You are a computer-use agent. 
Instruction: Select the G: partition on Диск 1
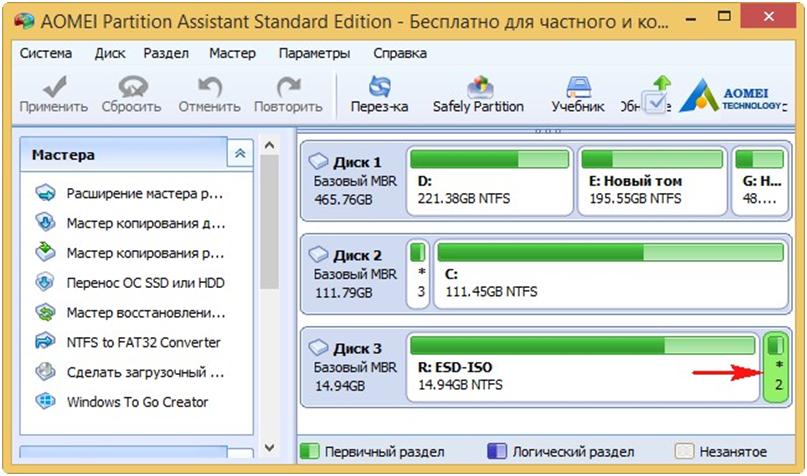coord(760,181)
